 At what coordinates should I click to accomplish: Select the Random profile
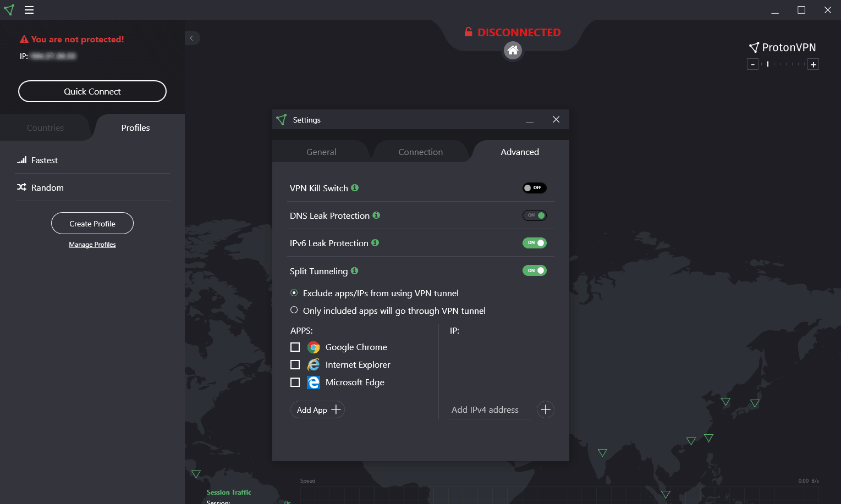point(92,187)
